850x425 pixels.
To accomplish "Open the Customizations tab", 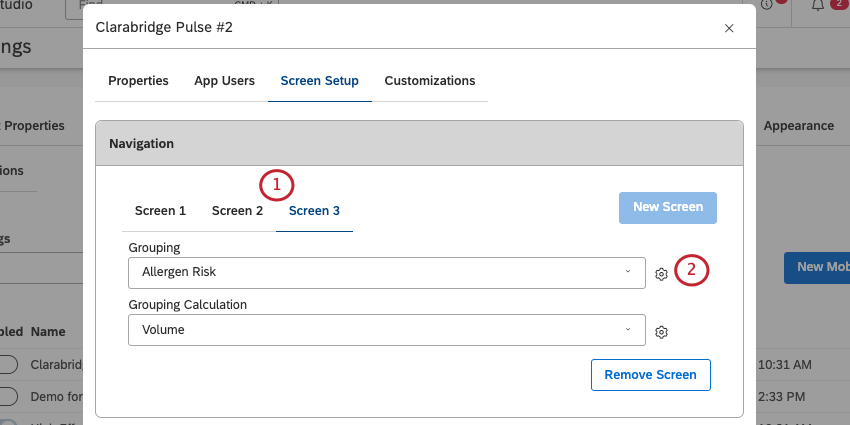I will pyautogui.click(x=430, y=81).
